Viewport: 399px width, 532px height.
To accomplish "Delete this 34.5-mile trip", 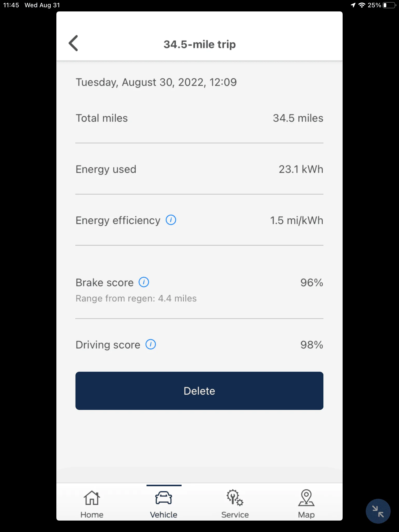I will [199, 391].
